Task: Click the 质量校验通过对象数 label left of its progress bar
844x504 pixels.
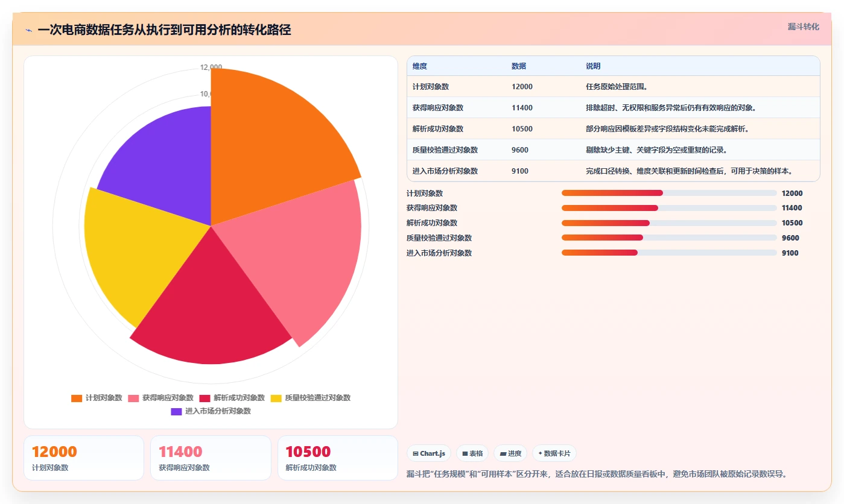Action: point(439,238)
